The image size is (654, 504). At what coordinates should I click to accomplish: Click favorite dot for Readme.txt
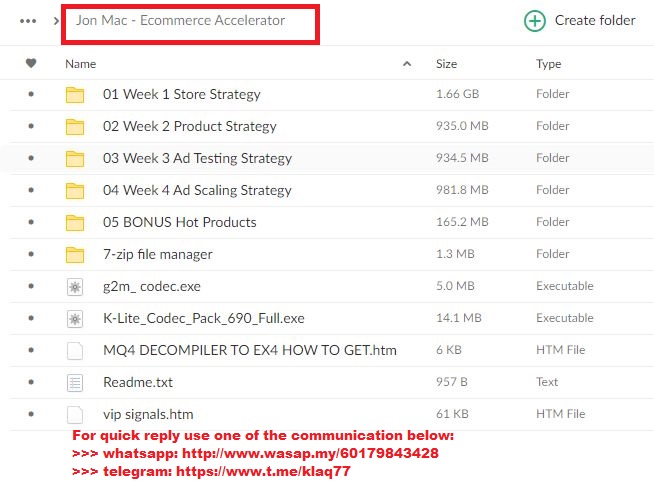point(31,382)
